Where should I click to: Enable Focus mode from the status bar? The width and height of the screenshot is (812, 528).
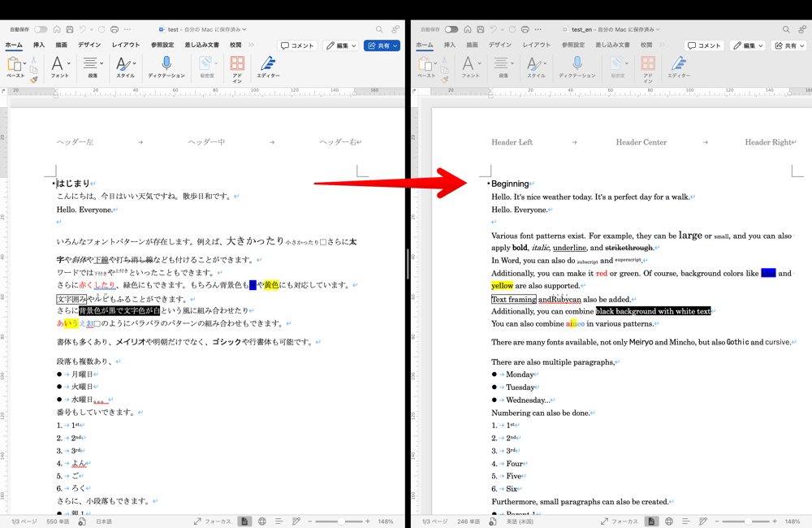218,521
